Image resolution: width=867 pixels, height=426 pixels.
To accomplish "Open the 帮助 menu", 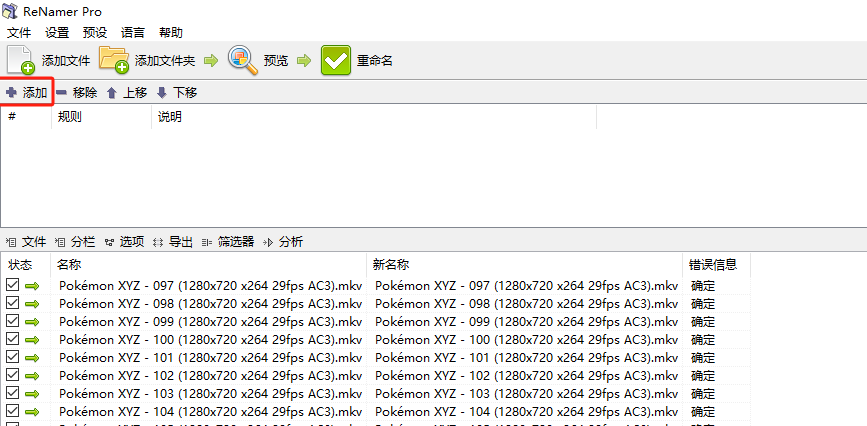I will point(171,33).
